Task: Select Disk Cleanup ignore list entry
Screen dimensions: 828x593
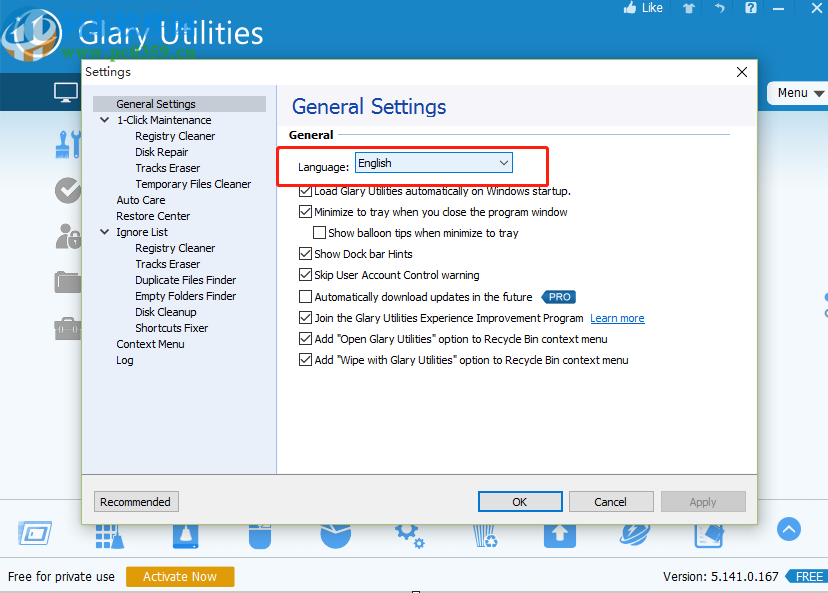Action: point(166,312)
